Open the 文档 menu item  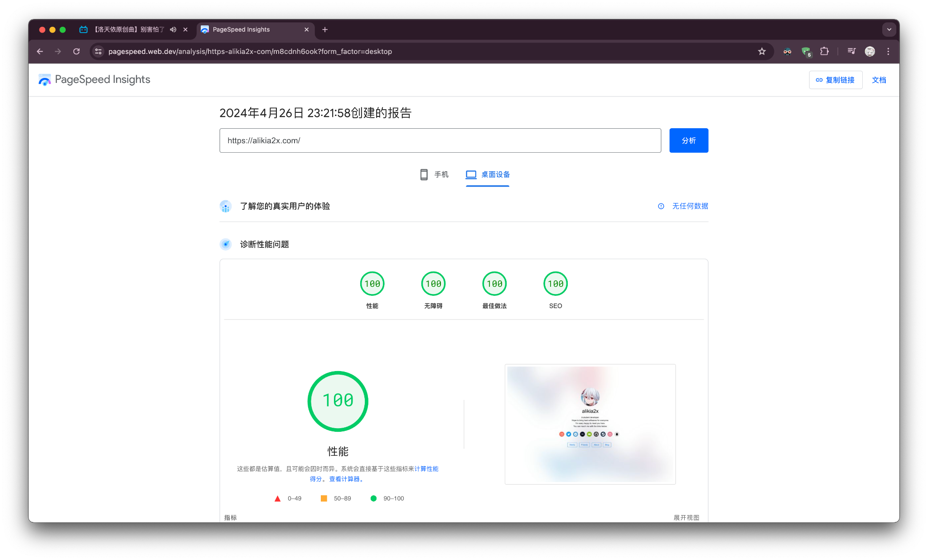tap(879, 80)
